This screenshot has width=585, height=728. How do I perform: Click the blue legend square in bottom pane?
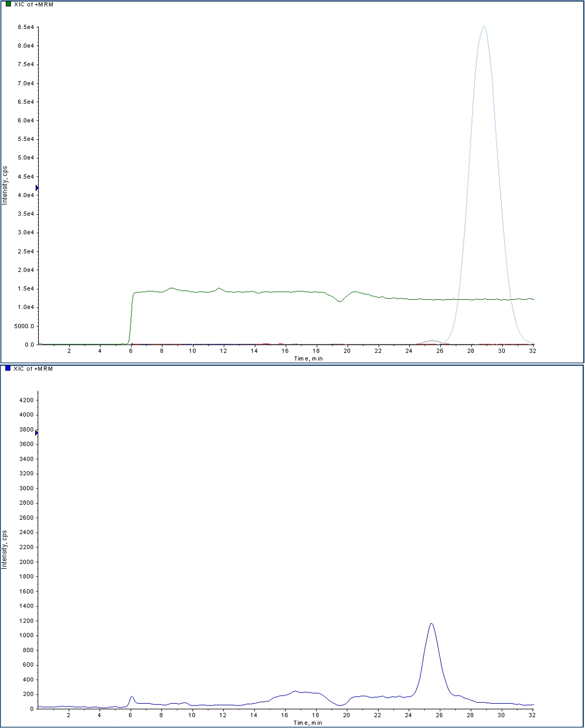click(8, 369)
